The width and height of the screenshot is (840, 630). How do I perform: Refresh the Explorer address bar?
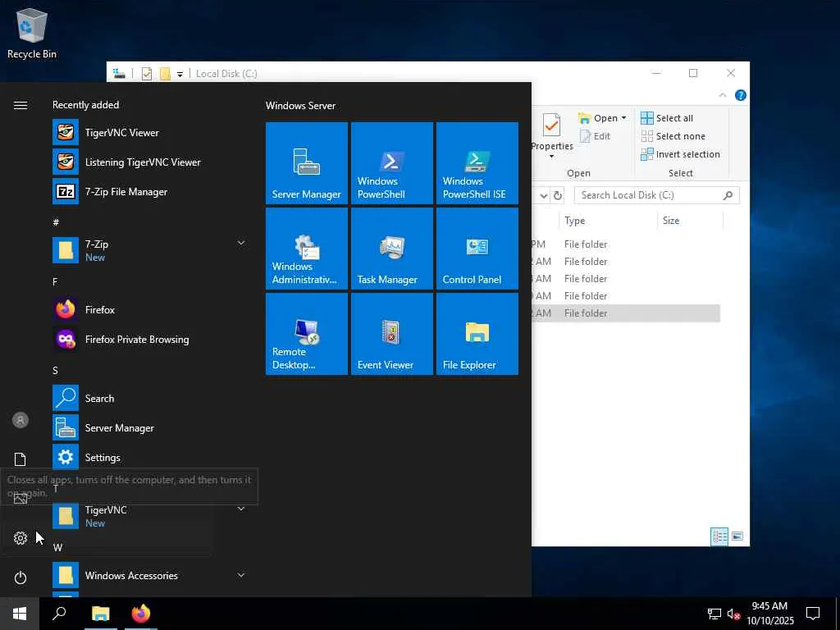pos(557,195)
